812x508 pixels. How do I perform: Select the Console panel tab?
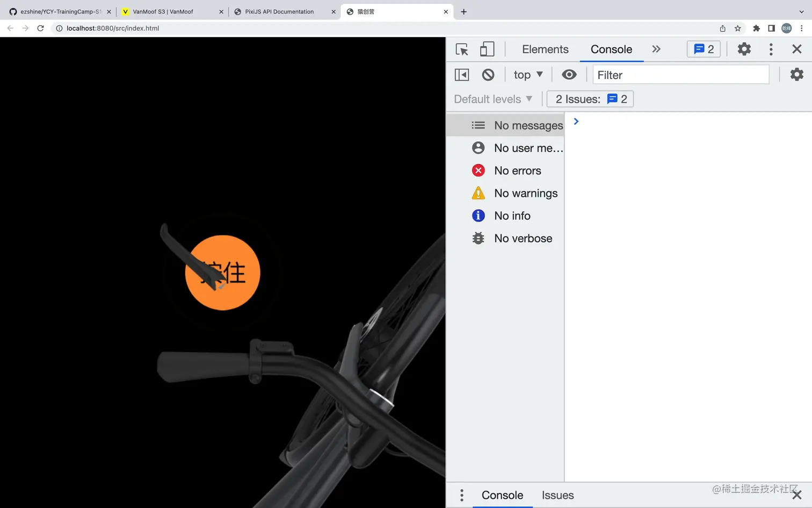click(611, 49)
